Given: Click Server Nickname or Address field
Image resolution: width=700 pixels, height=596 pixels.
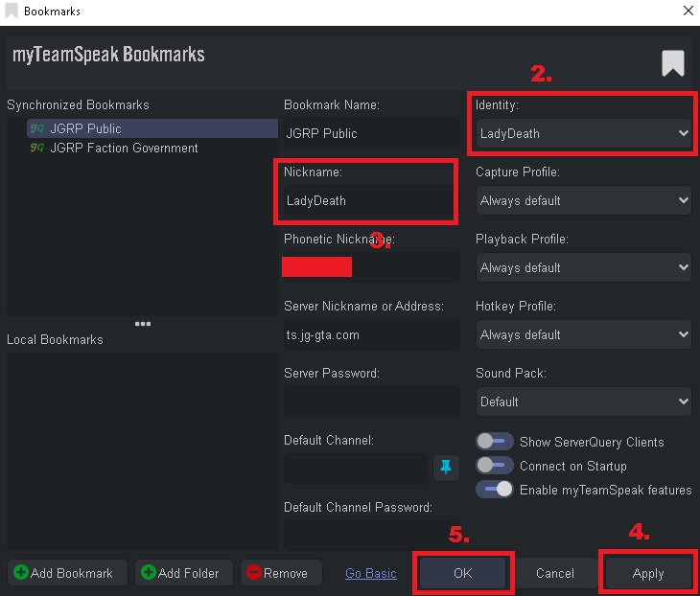Looking at the screenshot, I should [371, 334].
